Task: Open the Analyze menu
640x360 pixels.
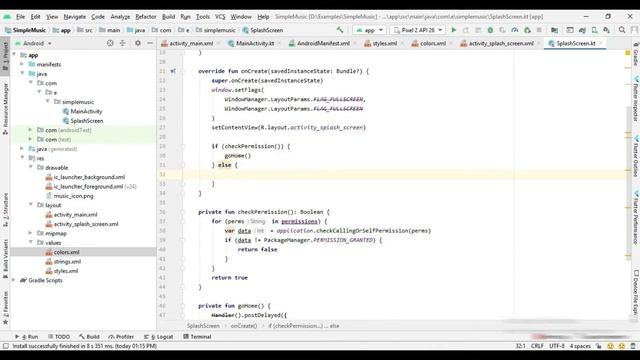Action: click(x=120, y=17)
